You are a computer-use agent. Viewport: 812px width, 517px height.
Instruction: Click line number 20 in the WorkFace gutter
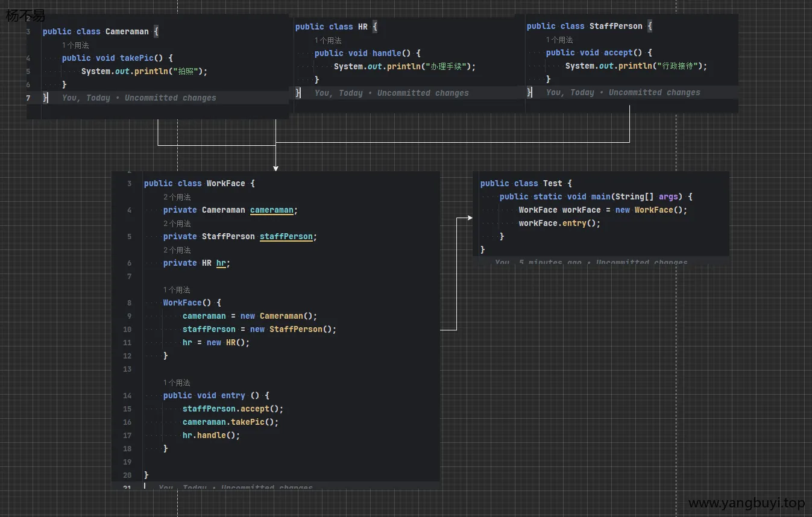tap(127, 475)
